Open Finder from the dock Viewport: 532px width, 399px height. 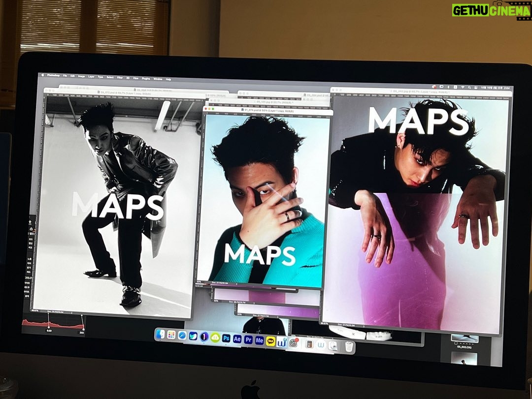coord(161,334)
